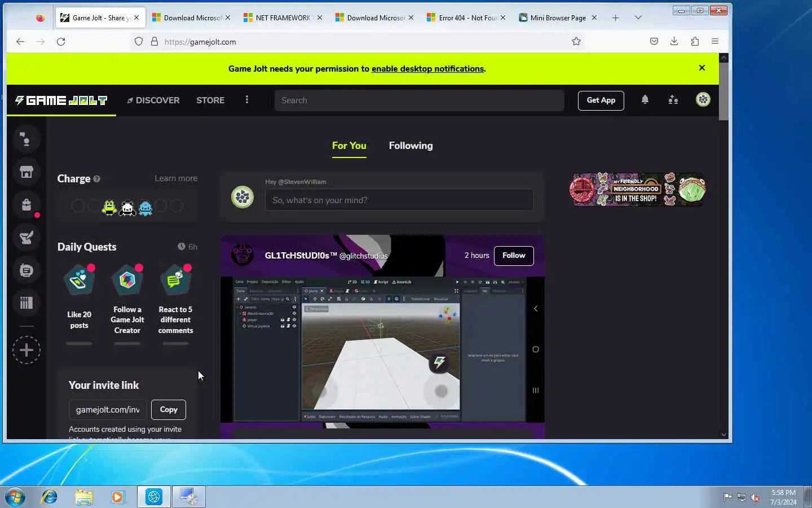
Task: Open the chat icon in left sidebar
Action: point(27,270)
